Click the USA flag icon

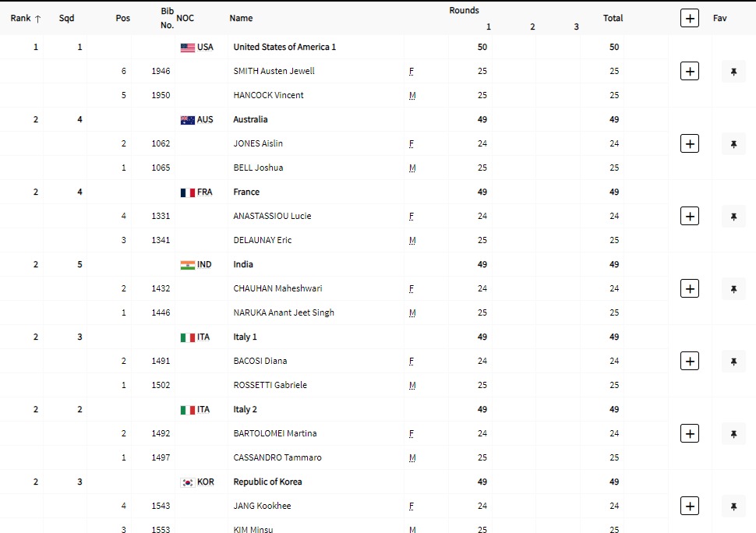point(188,48)
